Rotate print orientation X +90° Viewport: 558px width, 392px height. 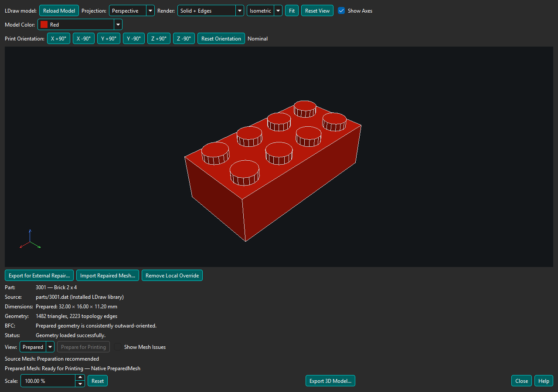point(58,38)
